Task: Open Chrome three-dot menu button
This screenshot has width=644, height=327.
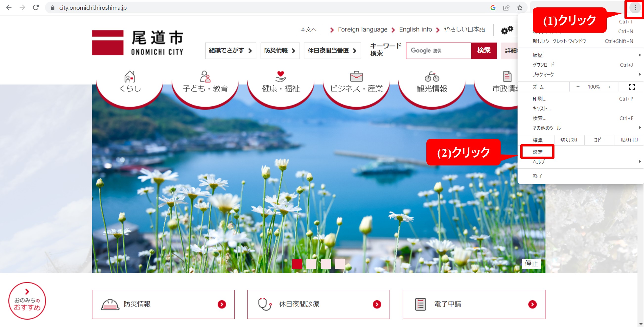Action: (635, 8)
